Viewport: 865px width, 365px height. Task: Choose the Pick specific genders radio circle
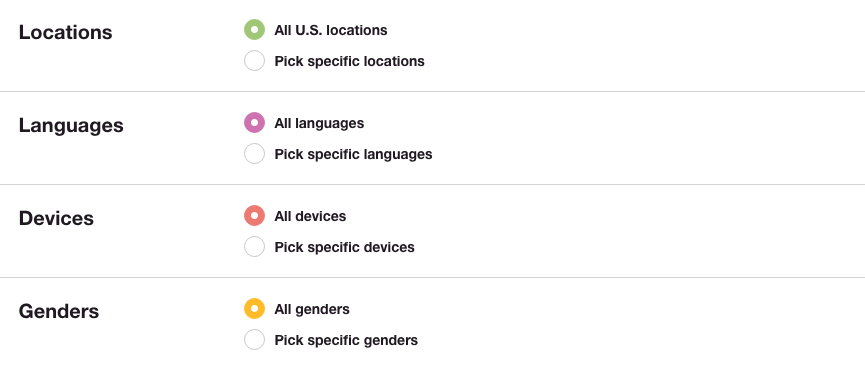click(x=254, y=340)
